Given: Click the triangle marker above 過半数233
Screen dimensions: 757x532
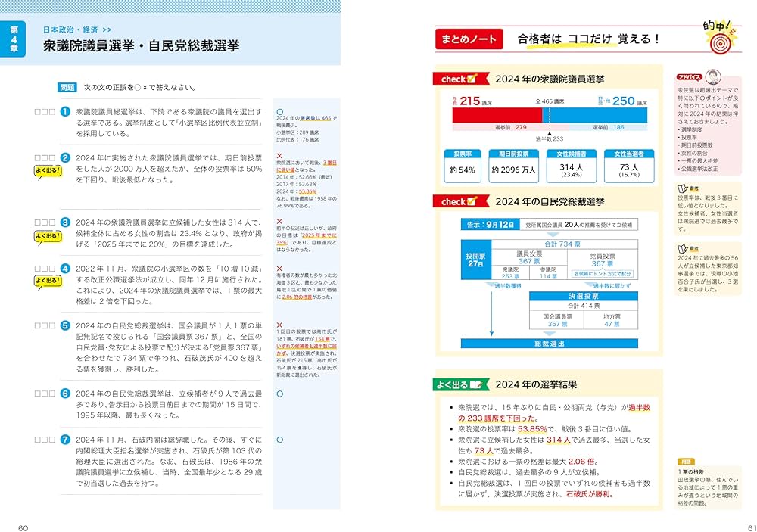Looking at the screenshot, I should (x=550, y=133).
